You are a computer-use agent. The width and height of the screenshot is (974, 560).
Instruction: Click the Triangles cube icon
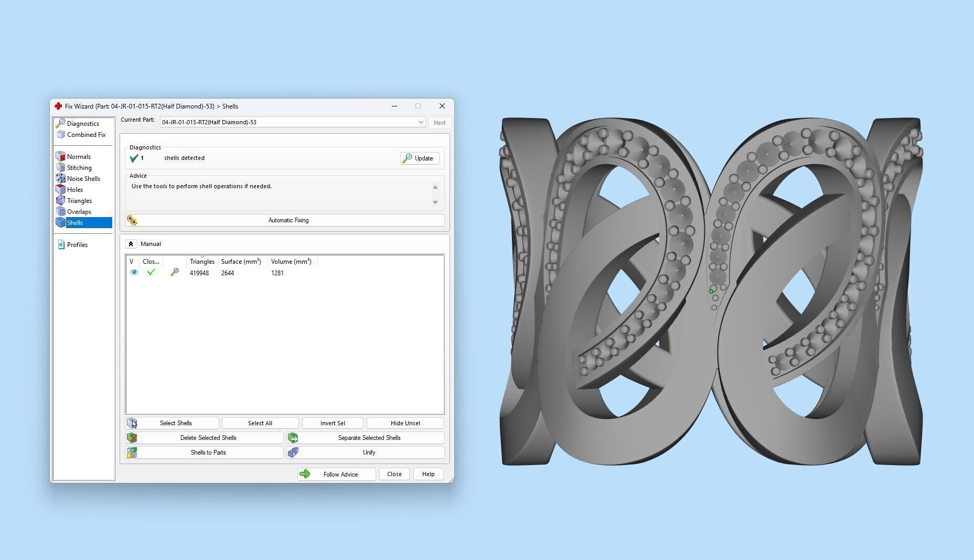(60, 200)
